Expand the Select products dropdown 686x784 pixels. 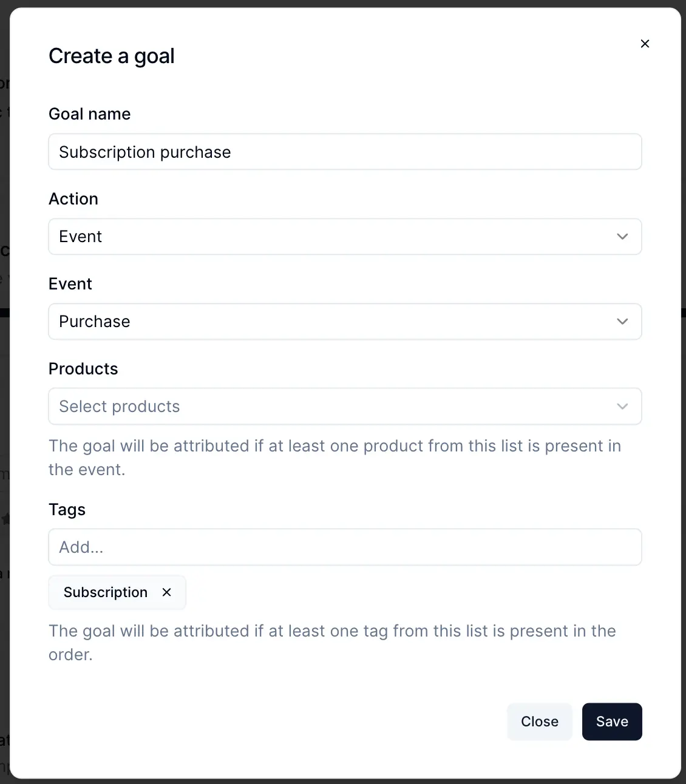point(345,406)
